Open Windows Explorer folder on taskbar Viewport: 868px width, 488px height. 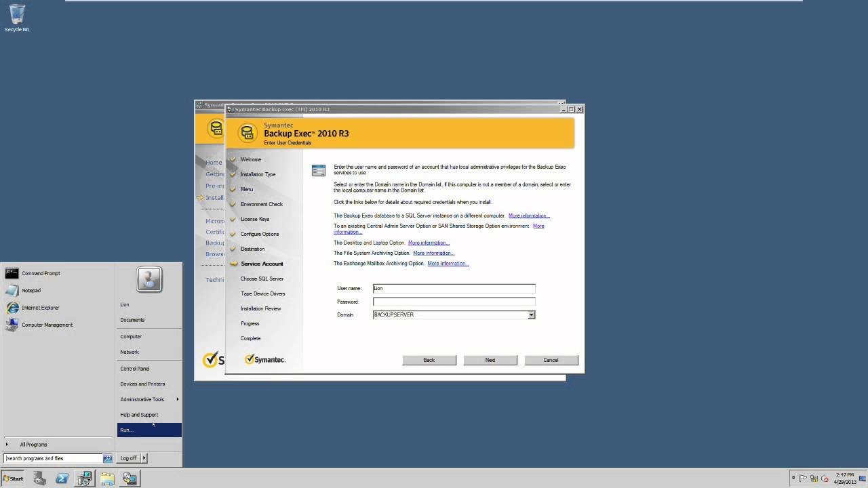click(107, 479)
